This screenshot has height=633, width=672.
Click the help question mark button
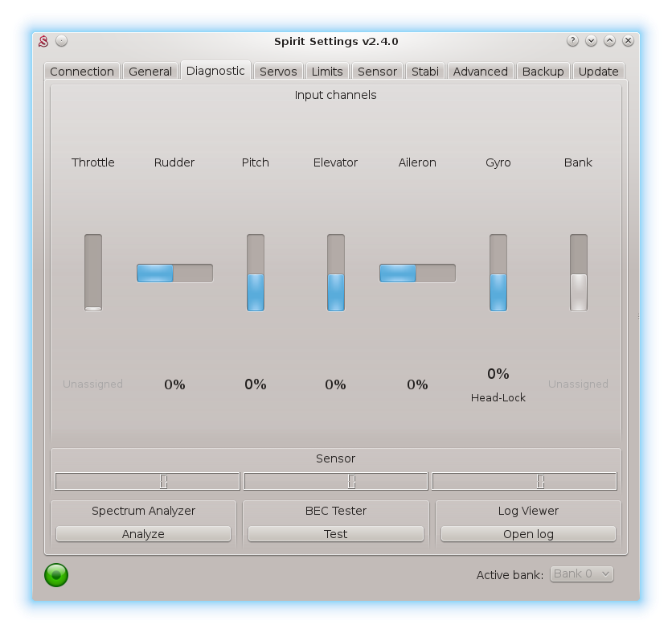point(572,41)
